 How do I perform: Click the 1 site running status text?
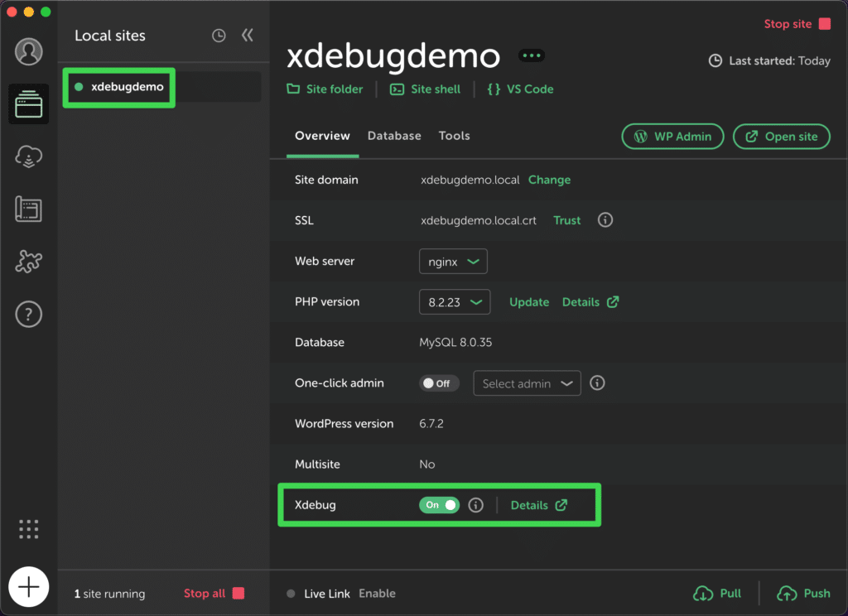point(110,594)
